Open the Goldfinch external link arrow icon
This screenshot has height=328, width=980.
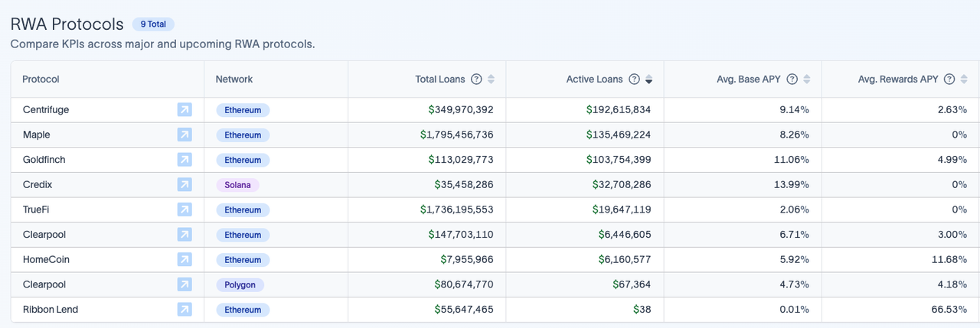coord(185,160)
